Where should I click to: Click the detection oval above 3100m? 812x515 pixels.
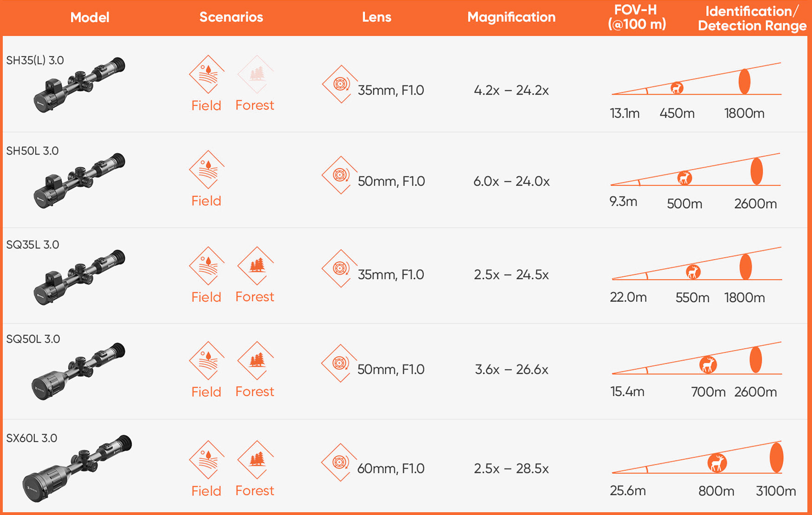tap(776, 457)
